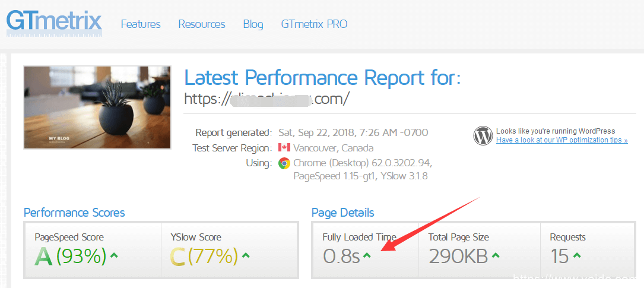644x288 pixels.
Task: Click the 0.8s fully loaded time value
Action: click(x=341, y=256)
